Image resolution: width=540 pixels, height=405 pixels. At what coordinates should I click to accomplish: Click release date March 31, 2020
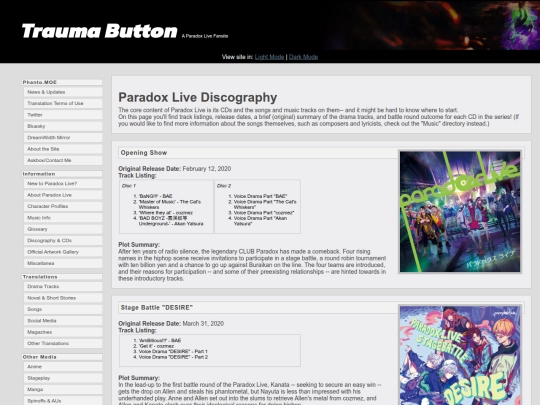(203, 324)
